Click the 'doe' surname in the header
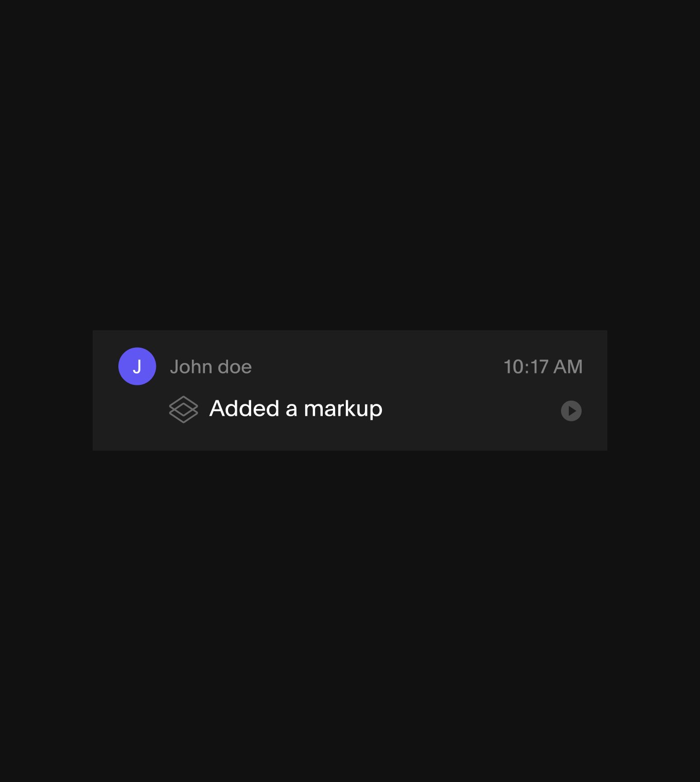700x782 pixels. [235, 367]
